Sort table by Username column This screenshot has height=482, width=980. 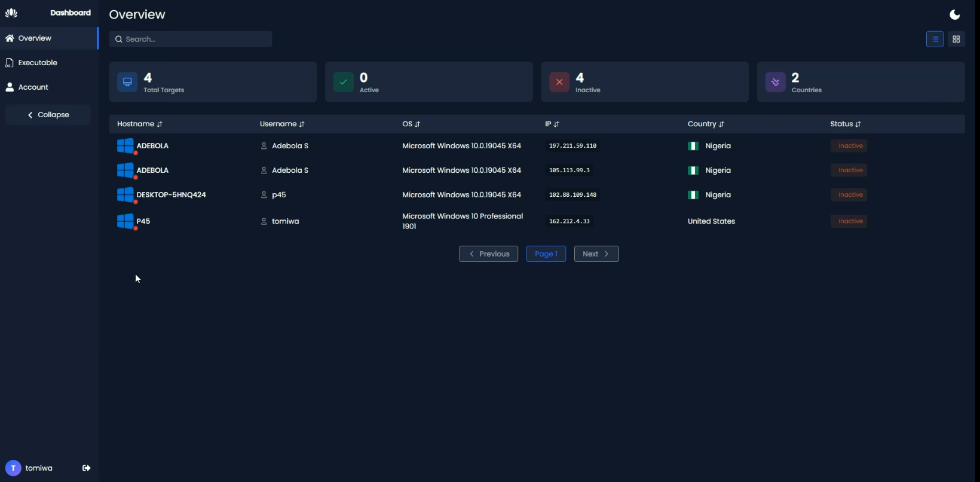tap(282, 124)
